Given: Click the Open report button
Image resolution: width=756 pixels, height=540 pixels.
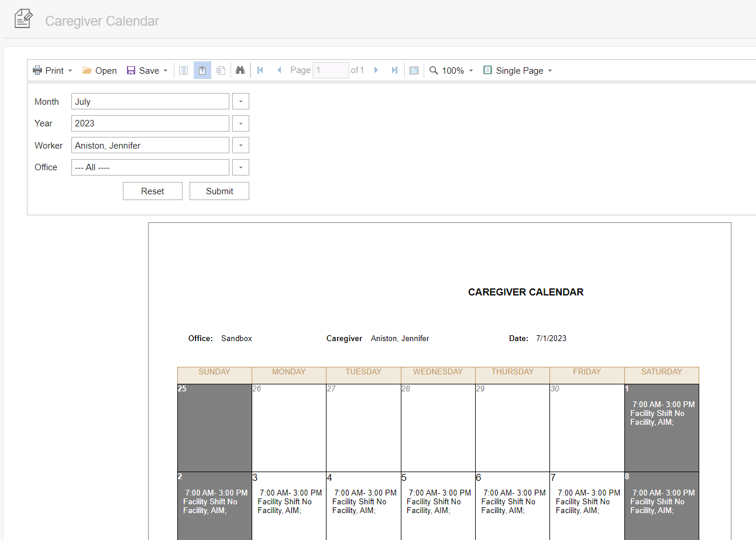Looking at the screenshot, I should click(99, 70).
